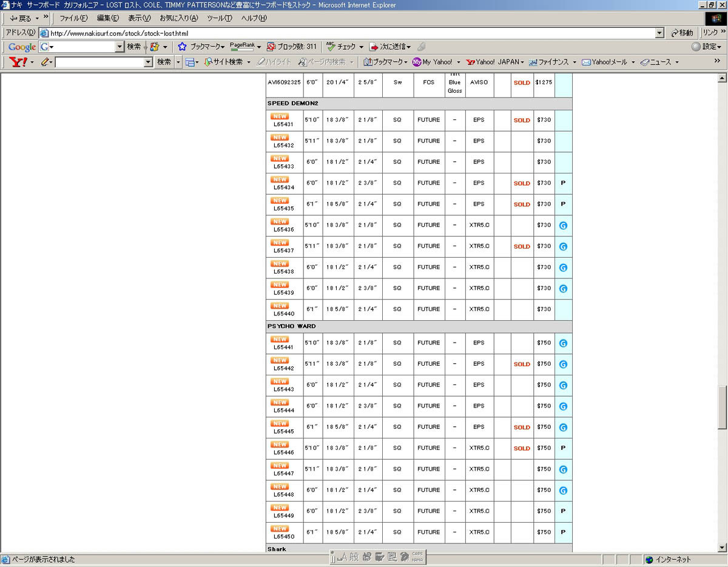The image size is (728, 567).
Task: Click the P marker in the L65446 row
Action: pos(563,448)
